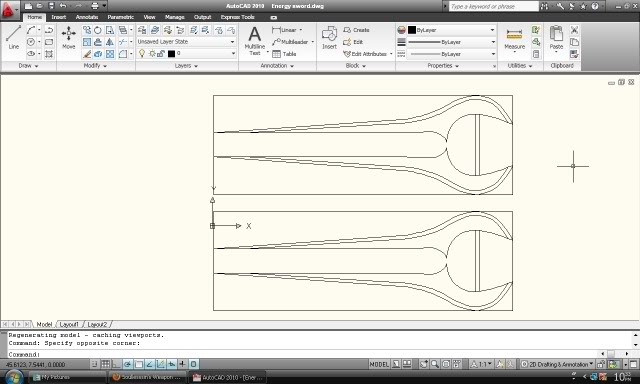Open the Manage ribbon tab
Viewport: 640px width, 384px height.
coord(175,17)
